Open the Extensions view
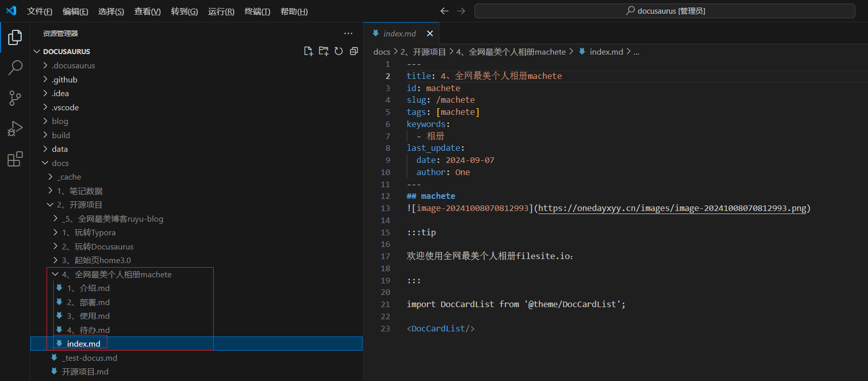This screenshot has height=381, width=868. (15, 159)
